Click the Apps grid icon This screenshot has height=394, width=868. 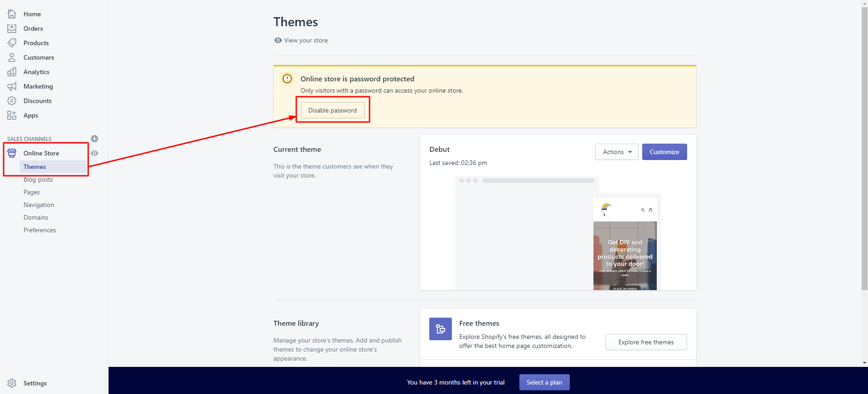[x=12, y=115]
